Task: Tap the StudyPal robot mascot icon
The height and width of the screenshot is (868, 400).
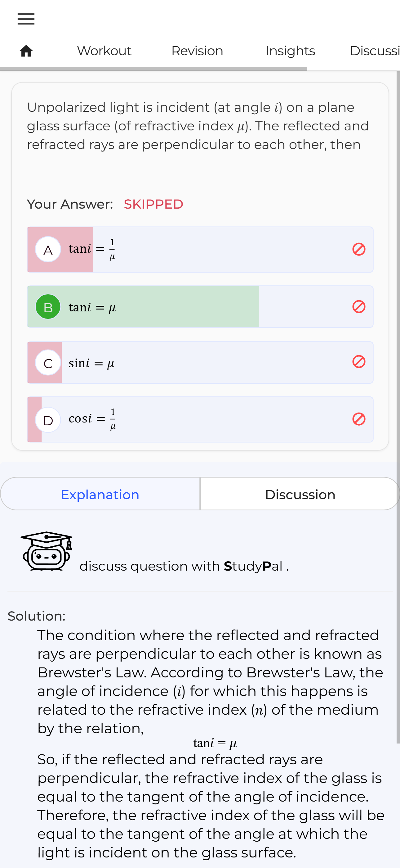Action: 47,551
